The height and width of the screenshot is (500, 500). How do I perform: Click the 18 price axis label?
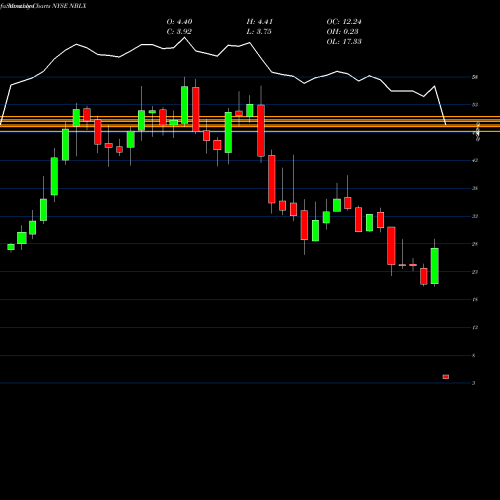(475, 300)
